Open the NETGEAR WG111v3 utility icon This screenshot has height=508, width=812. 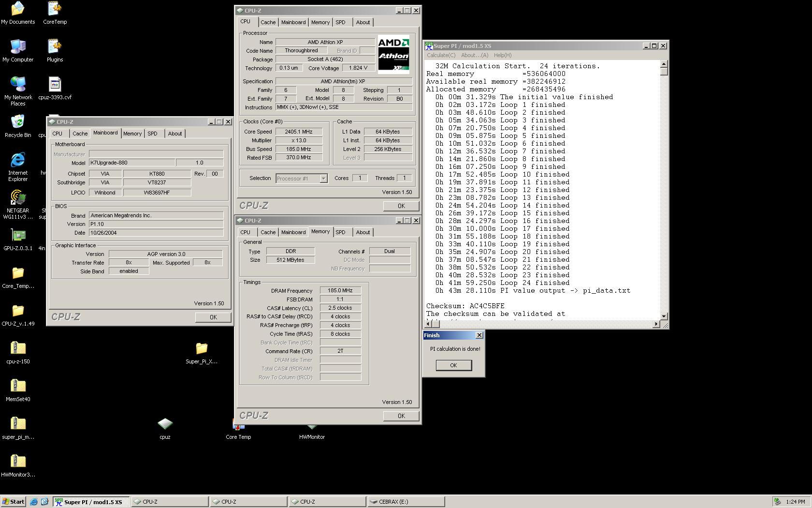[x=18, y=205]
